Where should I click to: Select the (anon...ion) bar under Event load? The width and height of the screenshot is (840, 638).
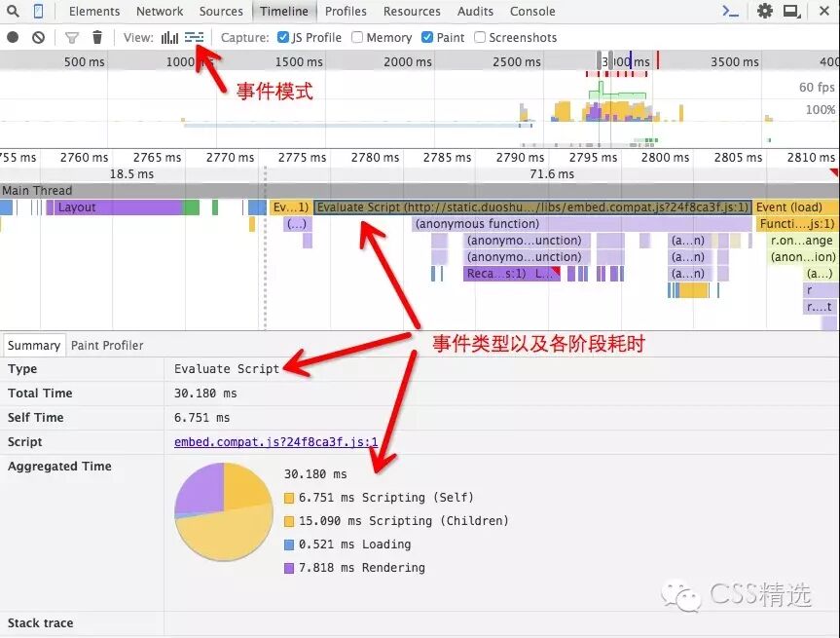(x=802, y=257)
